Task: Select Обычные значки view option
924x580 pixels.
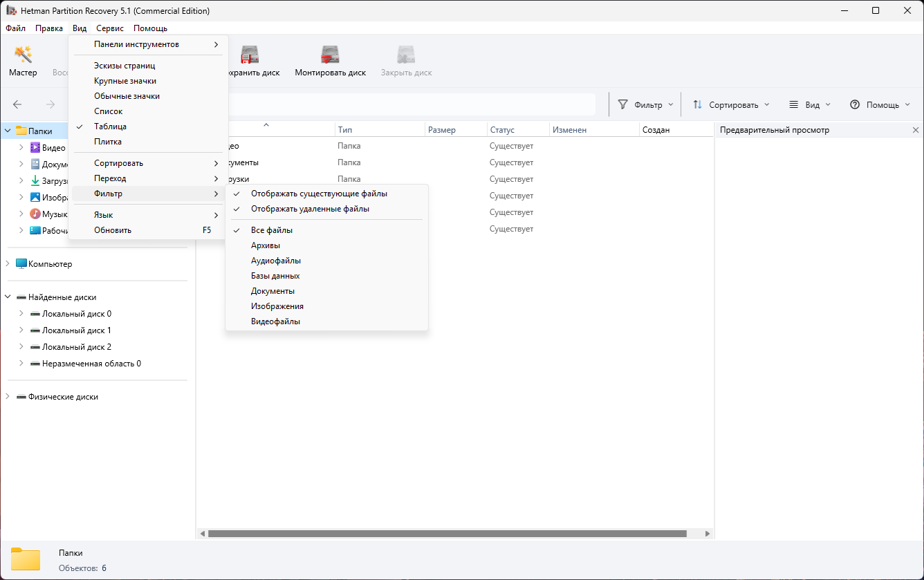Action: 148,96
